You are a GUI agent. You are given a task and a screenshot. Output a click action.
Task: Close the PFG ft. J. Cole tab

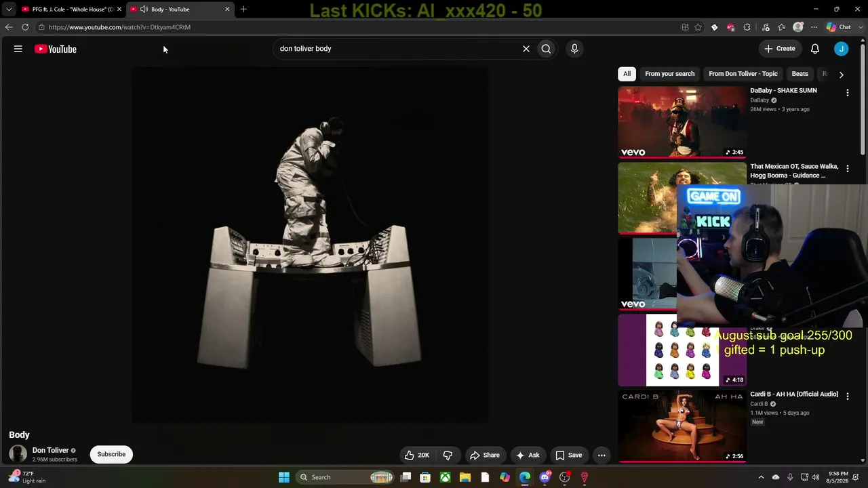tap(119, 9)
